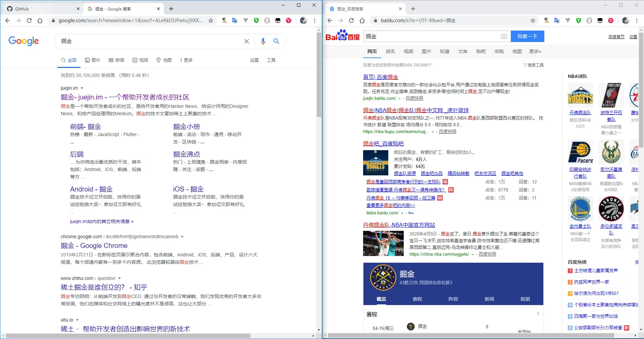This screenshot has height=339, width=644.
Task: Expand the juejin.im result dropdown arrow
Action: (82, 88)
